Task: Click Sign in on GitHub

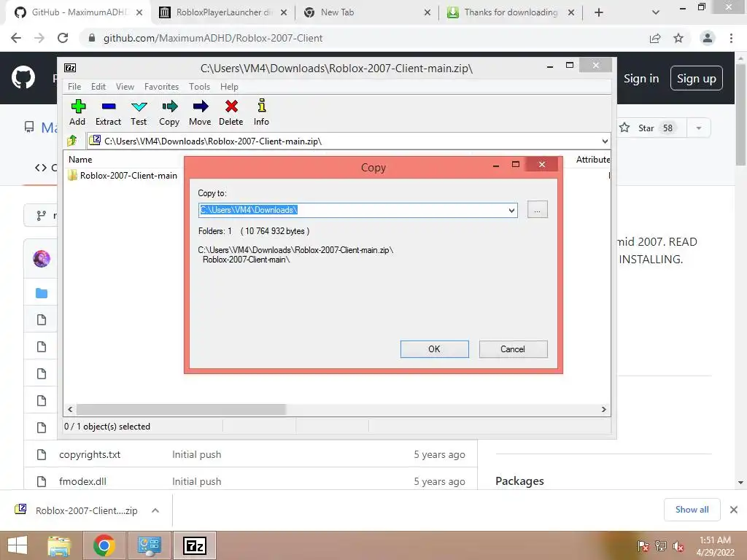Action: point(641,79)
